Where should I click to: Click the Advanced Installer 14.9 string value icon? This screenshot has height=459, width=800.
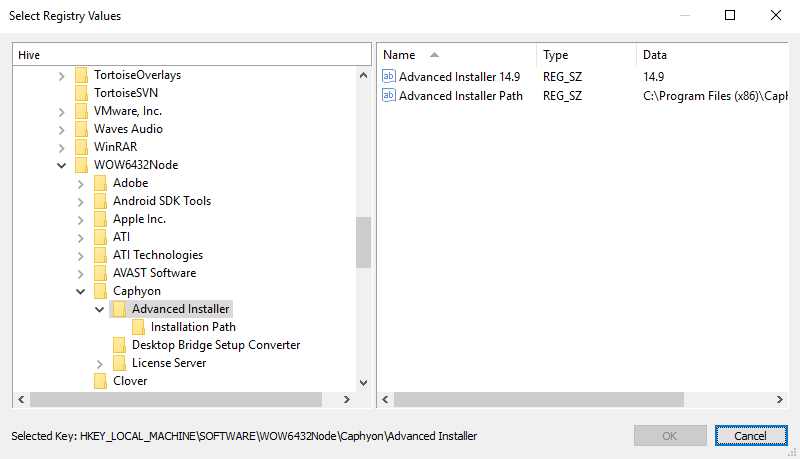(x=389, y=76)
